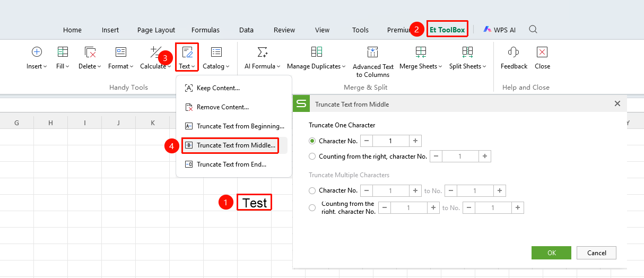Select multiple 'Counting from the right' radio
Screen dimensions: 644x278
312,208
